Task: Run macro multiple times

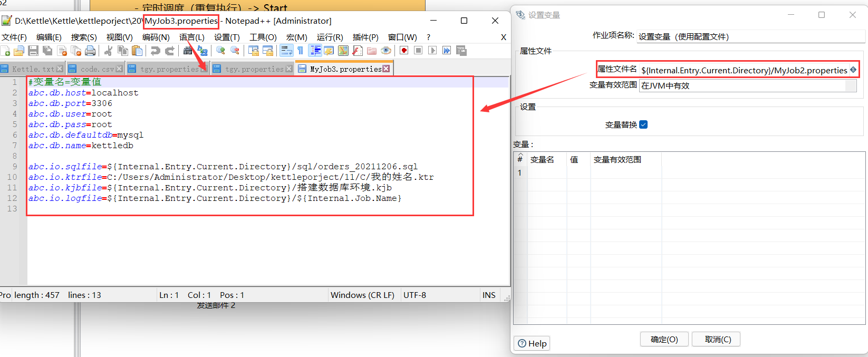Action: 447,51
